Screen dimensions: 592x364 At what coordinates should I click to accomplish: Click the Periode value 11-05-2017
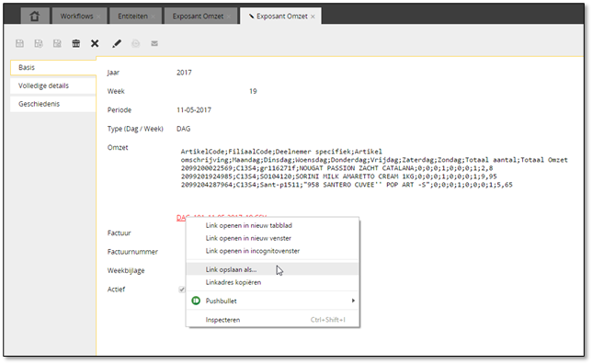click(194, 110)
